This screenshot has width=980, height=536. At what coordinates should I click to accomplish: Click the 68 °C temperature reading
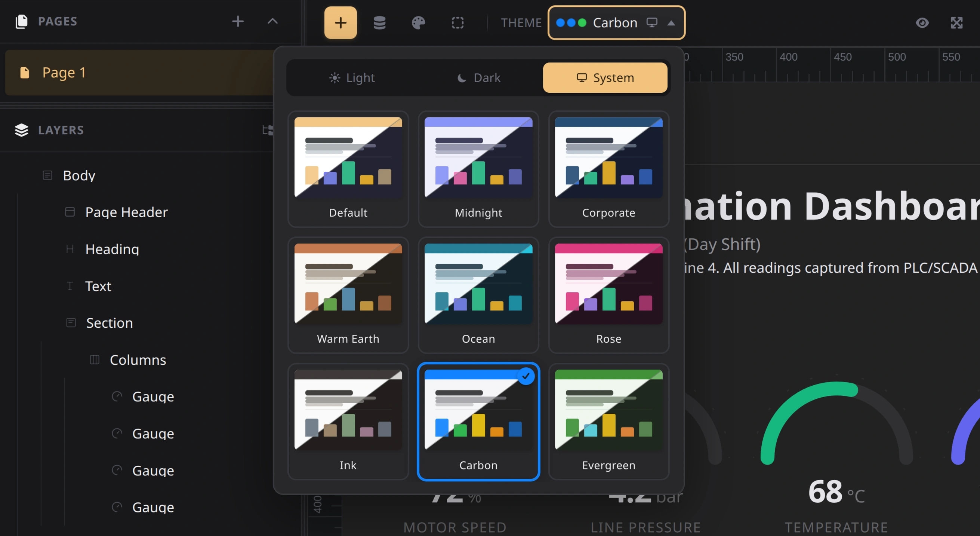tap(836, 492)
